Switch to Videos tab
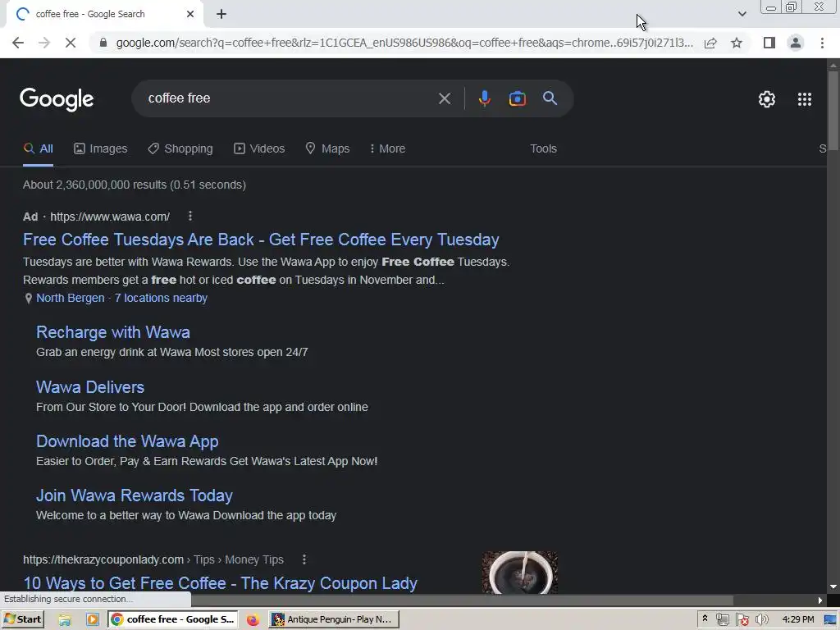 (259, 148)
